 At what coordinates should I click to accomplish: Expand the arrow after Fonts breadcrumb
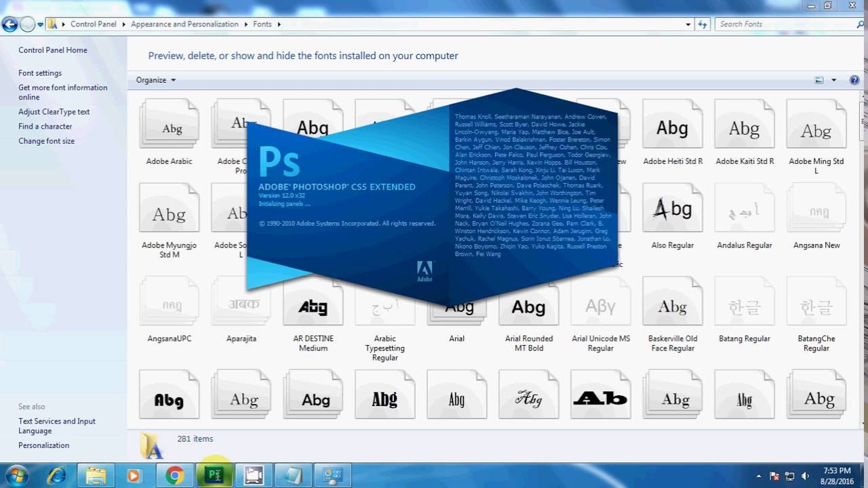279,24
